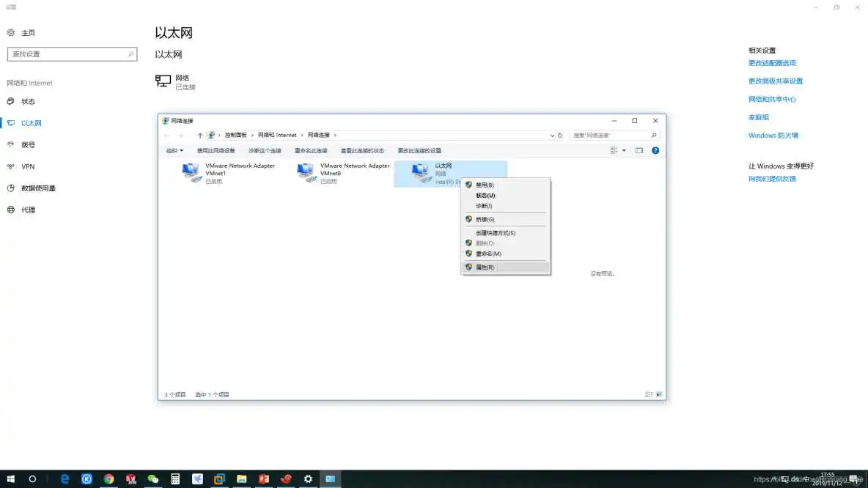This screenshot has height=488, width=868.
Task: Click the 拨号 sidebar entry
Action: 26,144
